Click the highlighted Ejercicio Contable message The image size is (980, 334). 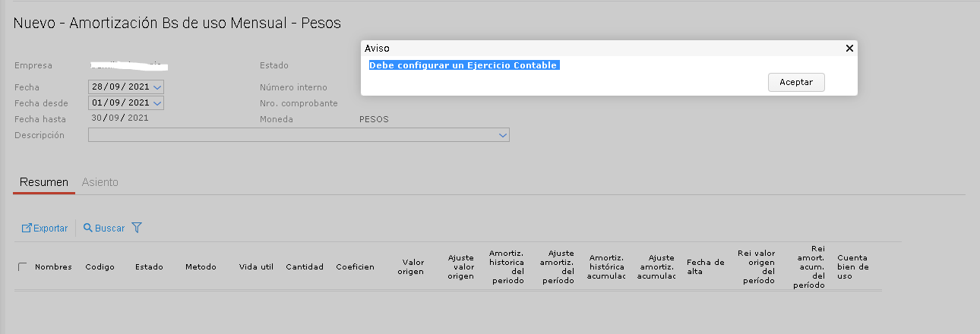[463, 65]
